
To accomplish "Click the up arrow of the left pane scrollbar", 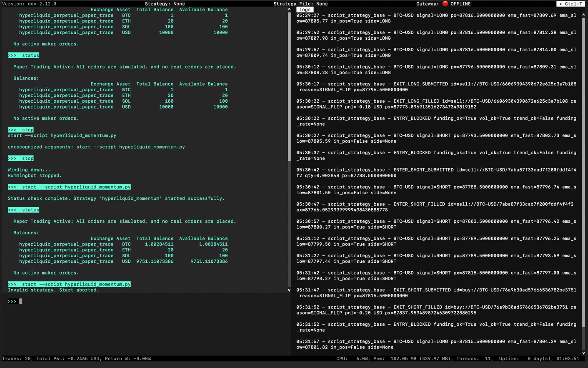I will coord(289,9).
